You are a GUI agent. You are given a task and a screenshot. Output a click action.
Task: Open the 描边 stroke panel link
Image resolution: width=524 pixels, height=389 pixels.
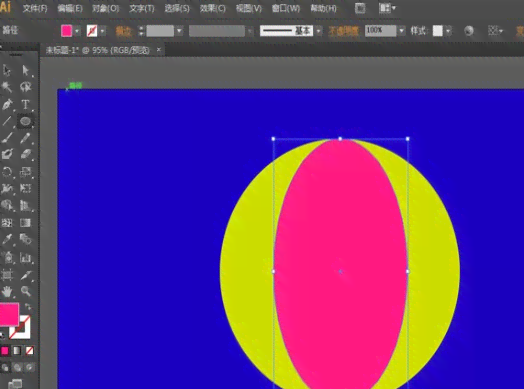point(124,31)
